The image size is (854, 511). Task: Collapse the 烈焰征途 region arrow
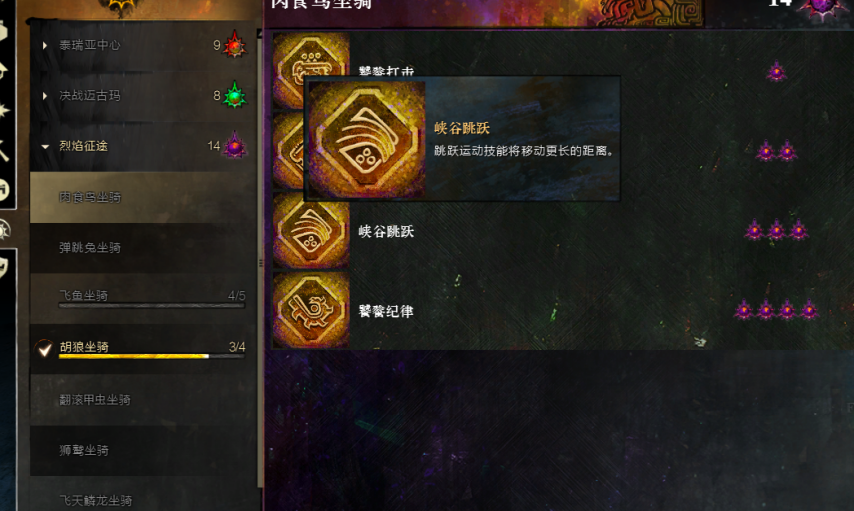(x=45, y=146)
